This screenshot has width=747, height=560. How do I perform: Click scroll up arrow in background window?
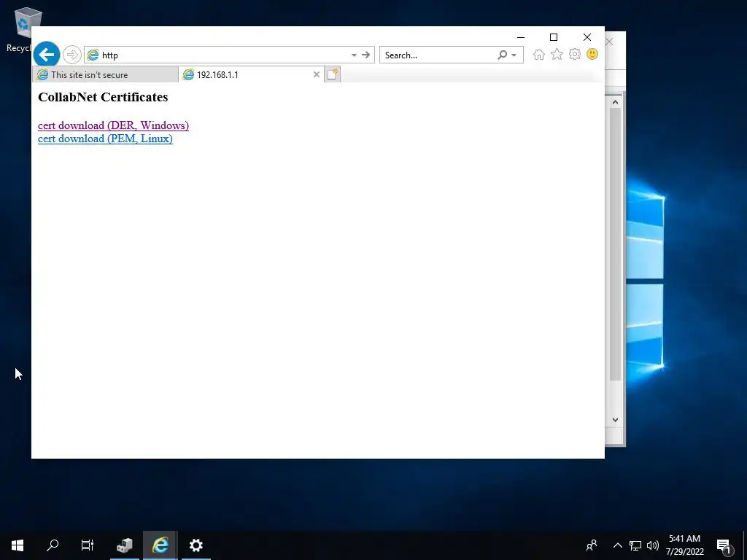615,102
